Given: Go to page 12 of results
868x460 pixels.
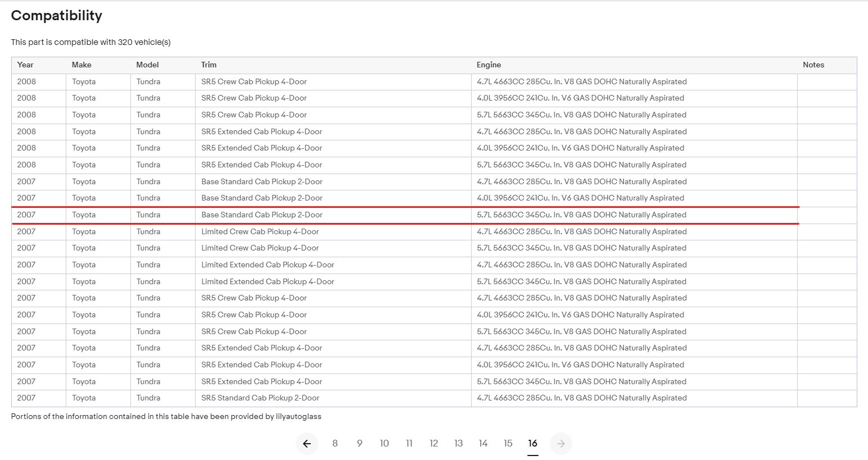Looking at the screenshot, I should [434, 444].
